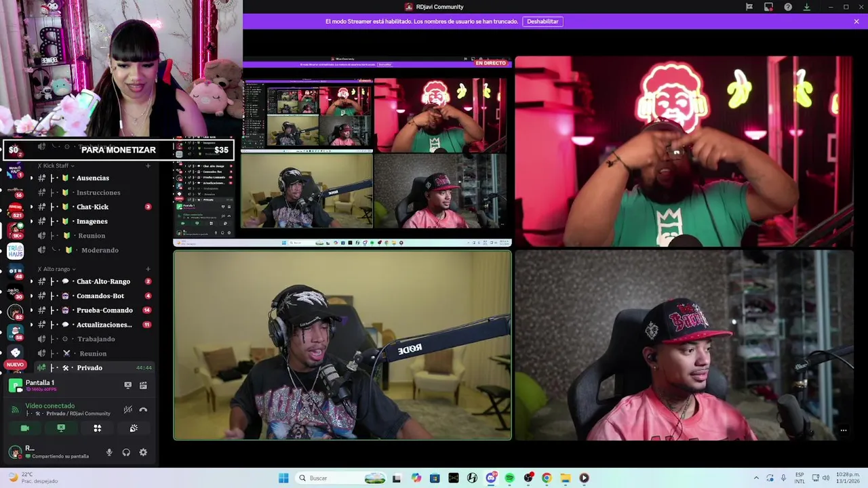Open the Discord inbox icon
The height and width of the screenshot is (488, 868).
tap(768, 7)
